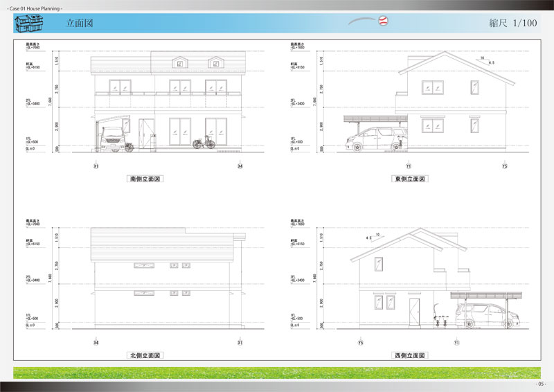
Task: Click the 立面図 page title
Action: [80, 24]
